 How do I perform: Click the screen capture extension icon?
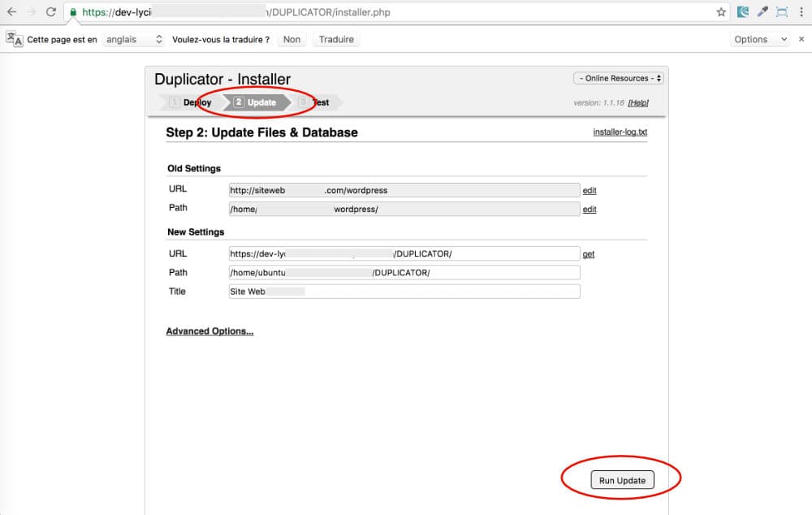781,12
